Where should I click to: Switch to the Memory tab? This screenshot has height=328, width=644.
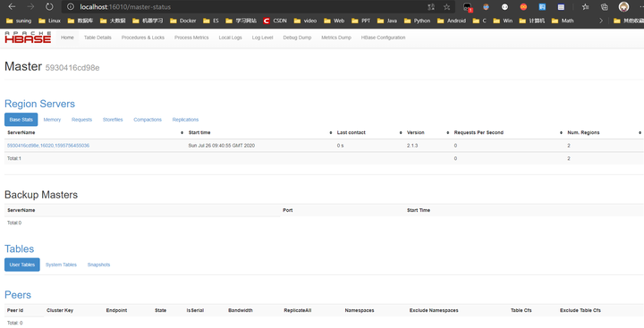[52, 120]
